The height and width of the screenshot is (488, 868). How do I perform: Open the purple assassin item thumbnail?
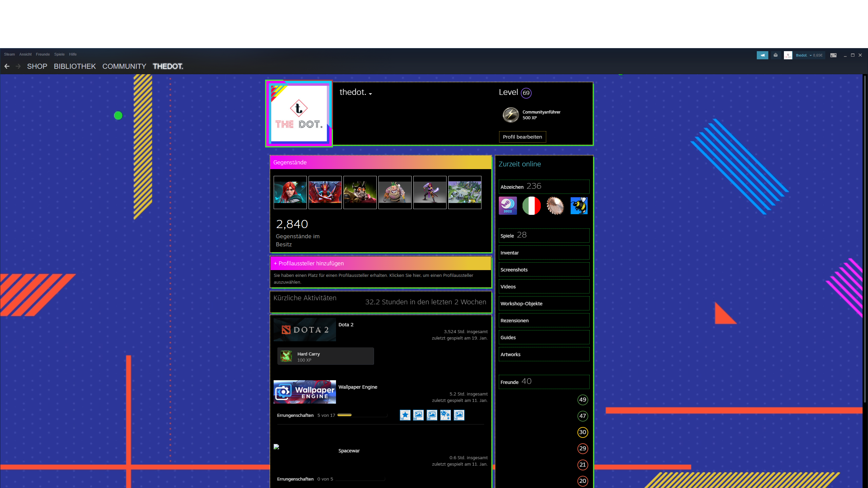[430, 192]
